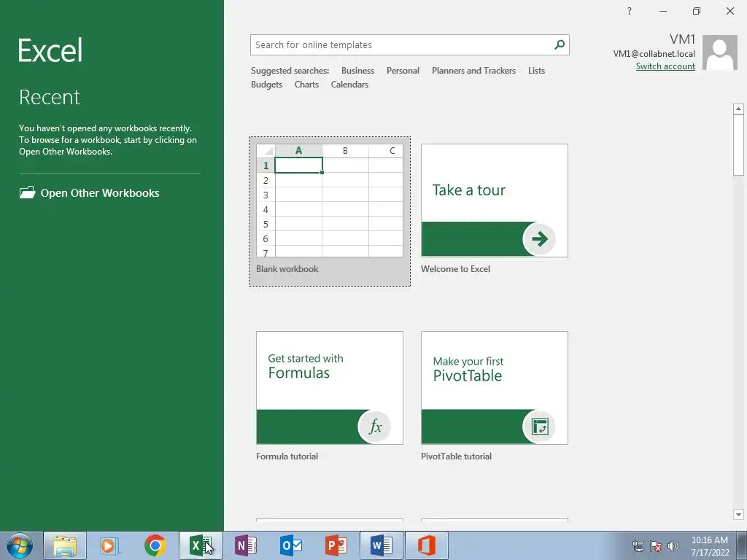
Task: Open the Windows Start menu
Action: [20, 545]
